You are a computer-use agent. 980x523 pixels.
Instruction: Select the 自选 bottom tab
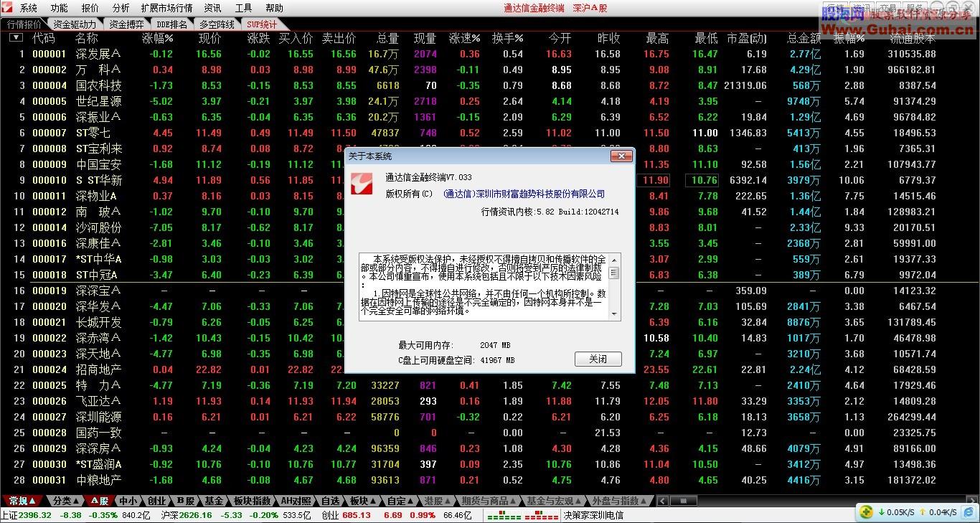(x=330, y=501)
